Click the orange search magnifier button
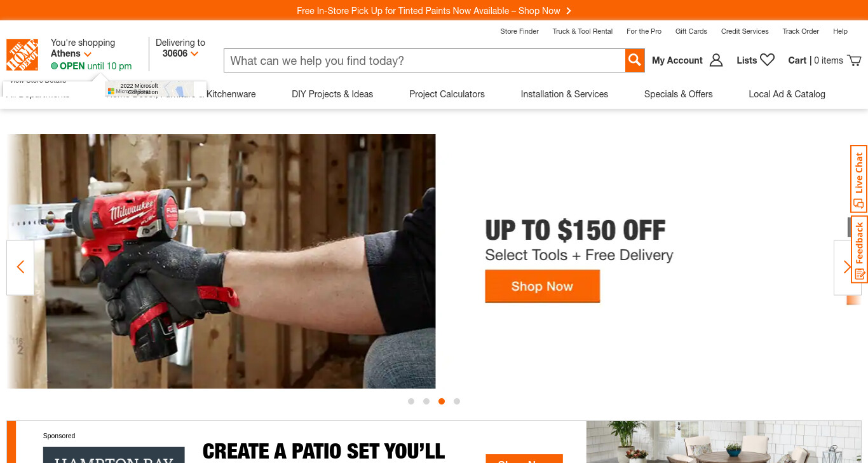 click(634, 60)
